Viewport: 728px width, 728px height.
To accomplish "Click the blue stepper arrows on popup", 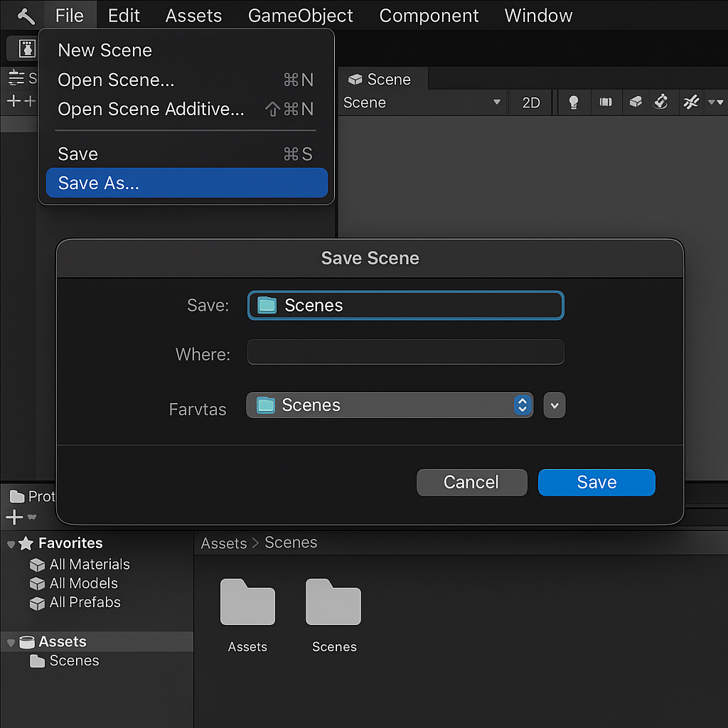I will coord(523,405).
